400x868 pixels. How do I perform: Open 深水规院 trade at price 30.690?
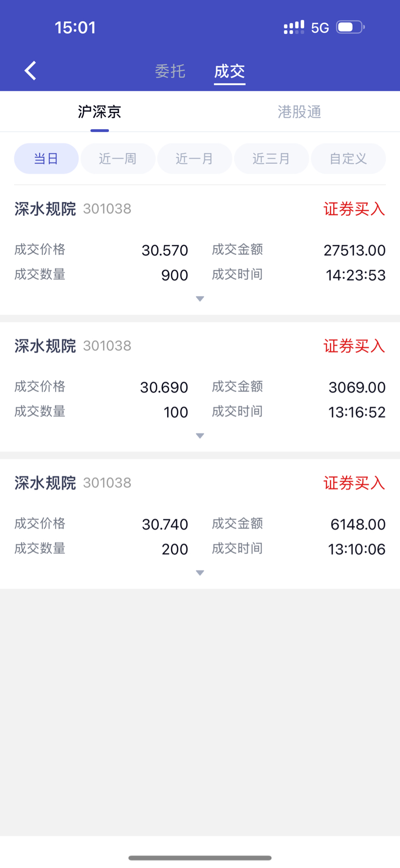(200, 387)
